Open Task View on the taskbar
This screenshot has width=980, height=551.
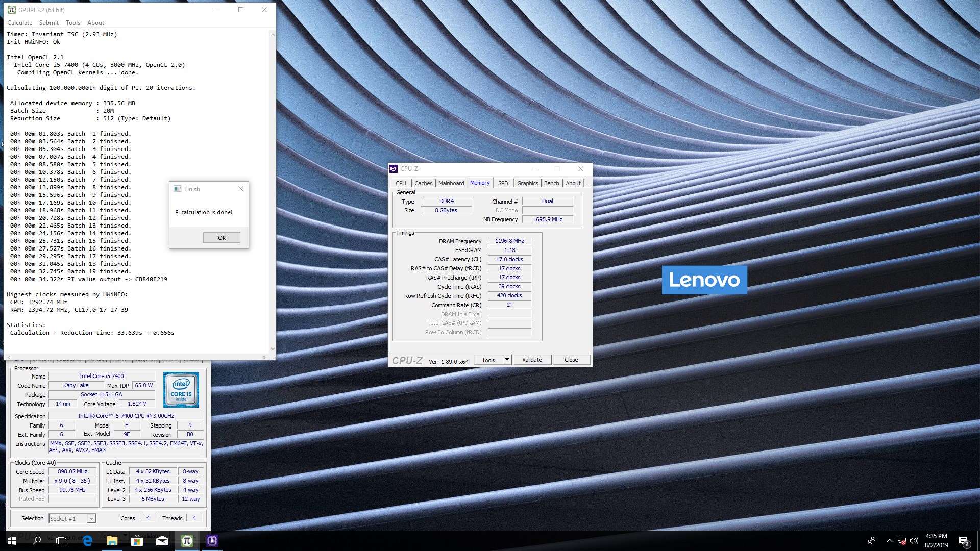click(61, 540)
